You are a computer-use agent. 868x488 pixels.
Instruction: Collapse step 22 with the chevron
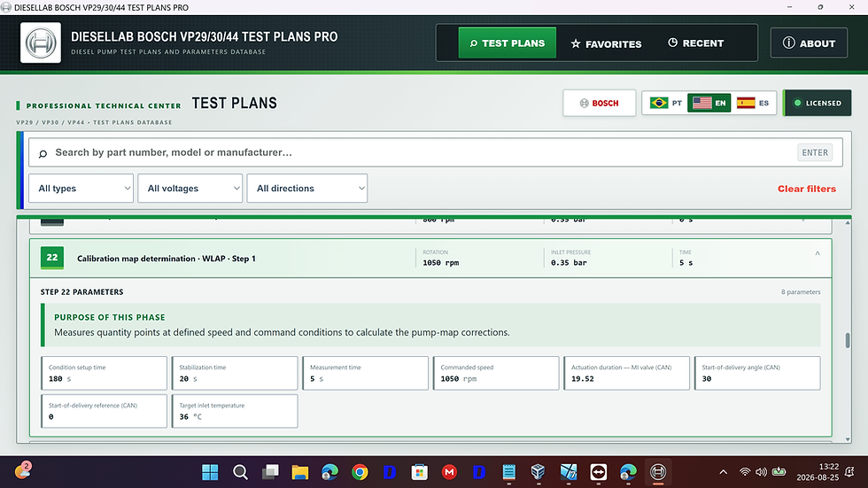coord(817,253)
